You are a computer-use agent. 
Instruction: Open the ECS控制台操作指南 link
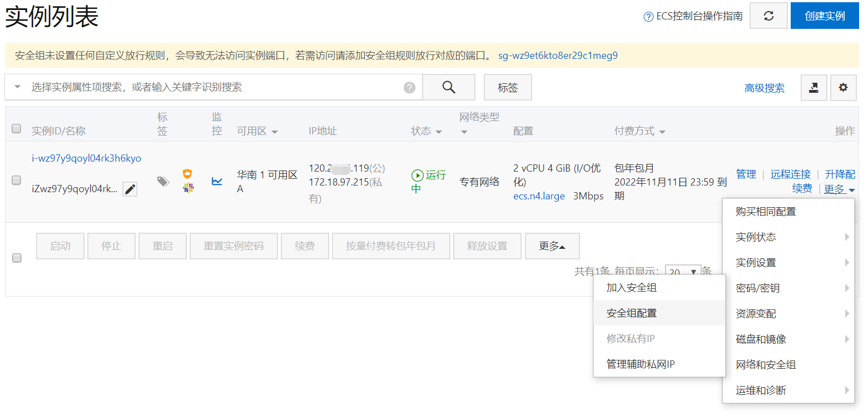click(x=700, y=16)
